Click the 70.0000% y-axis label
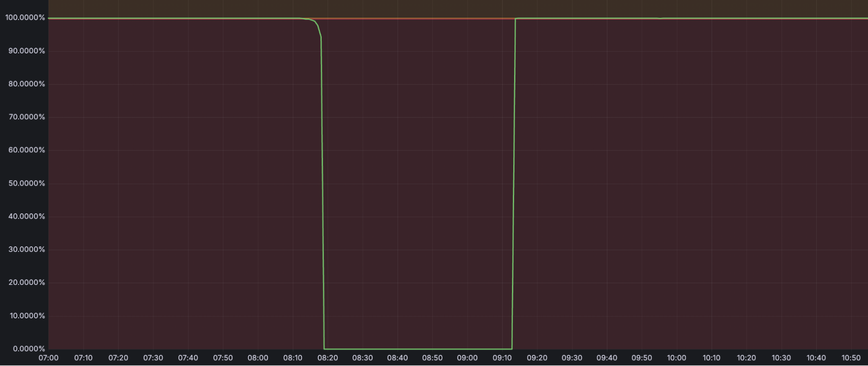The image size is (868, 366). [x=26, y=117]
